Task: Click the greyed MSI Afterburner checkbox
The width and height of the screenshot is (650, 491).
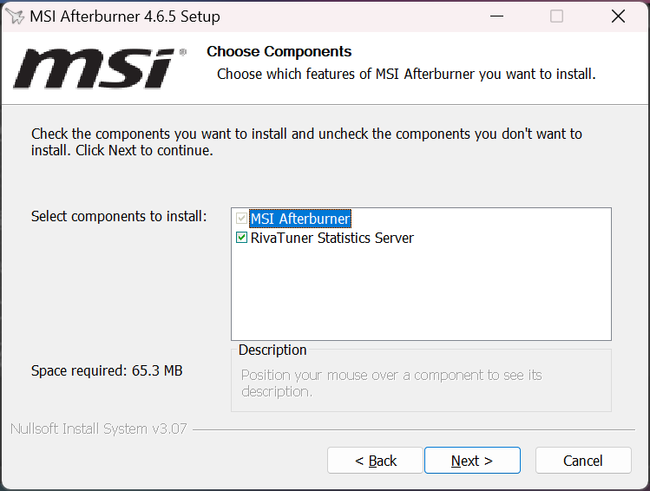Action: [x=241, y=218]
